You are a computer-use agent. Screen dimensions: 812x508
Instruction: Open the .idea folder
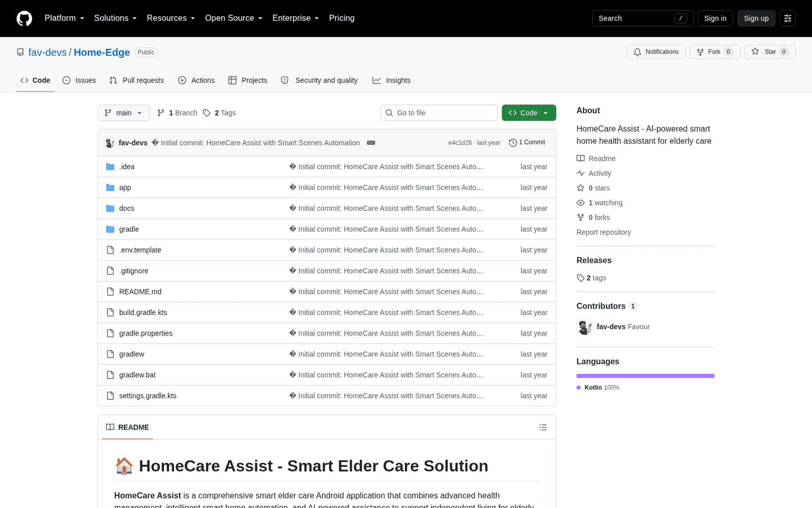pos(127,167)
